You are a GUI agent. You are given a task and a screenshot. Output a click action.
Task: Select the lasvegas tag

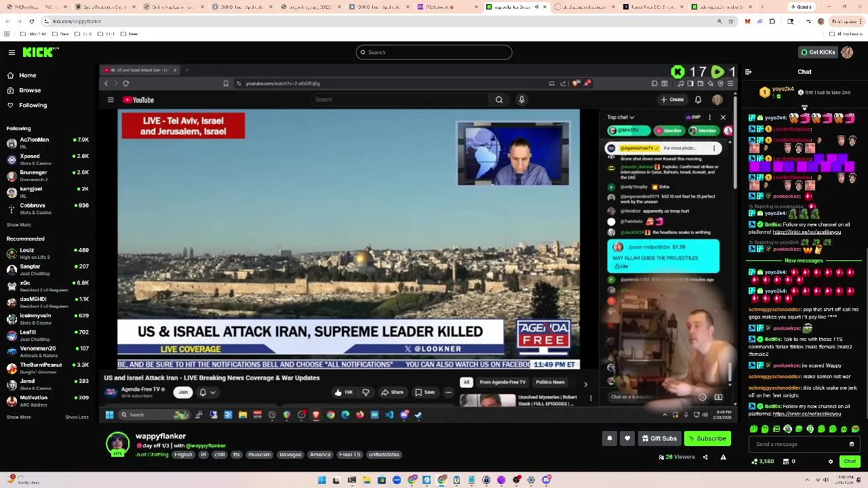tap(290, 455)
